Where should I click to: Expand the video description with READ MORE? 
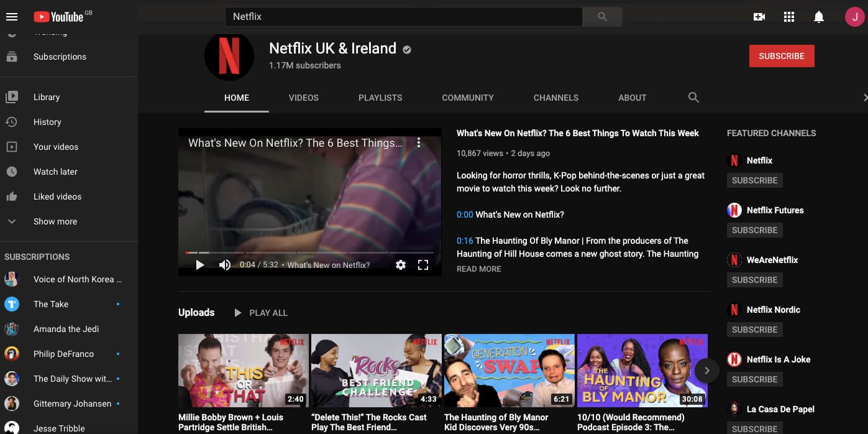pos(478,269)
